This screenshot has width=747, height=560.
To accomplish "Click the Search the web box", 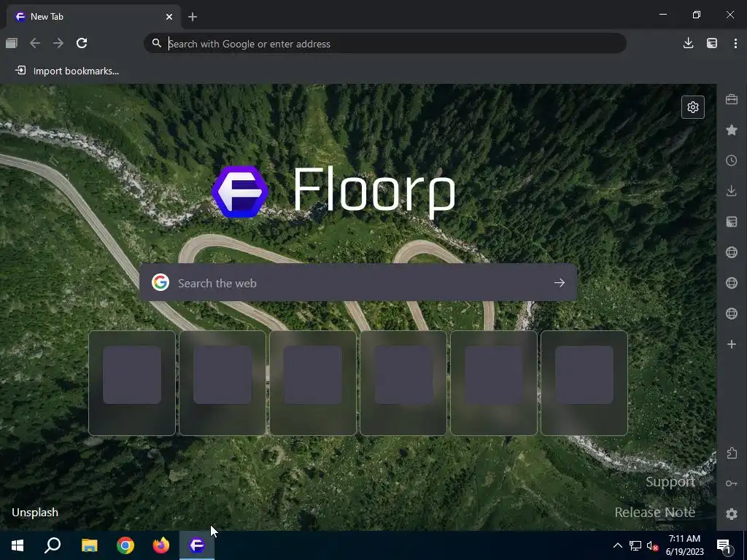I will pos(357,283).
